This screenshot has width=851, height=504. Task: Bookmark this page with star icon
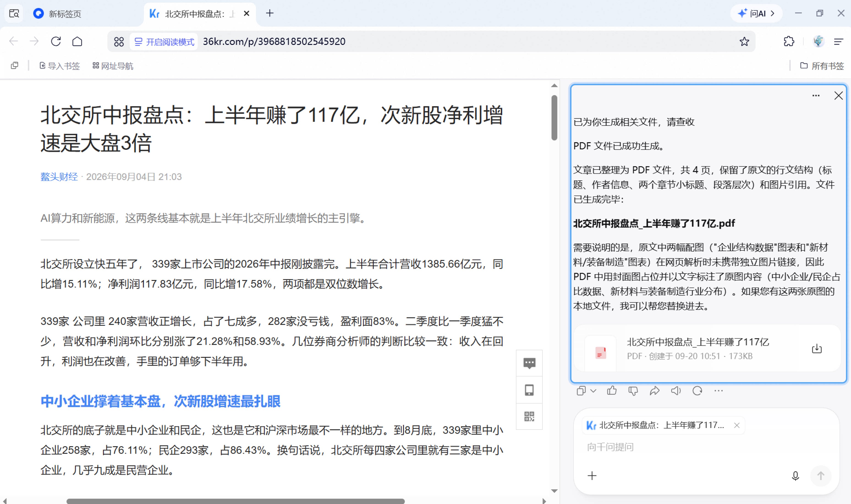pos(744,41)
